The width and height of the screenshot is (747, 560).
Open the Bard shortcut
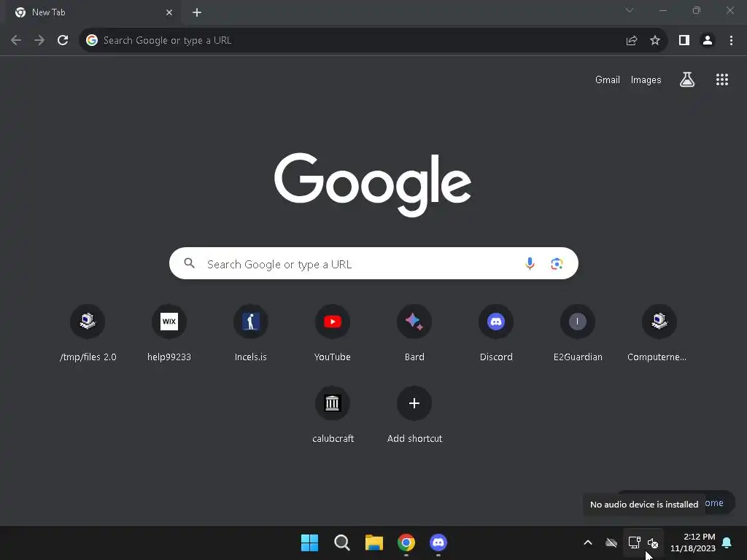point(414,334)
